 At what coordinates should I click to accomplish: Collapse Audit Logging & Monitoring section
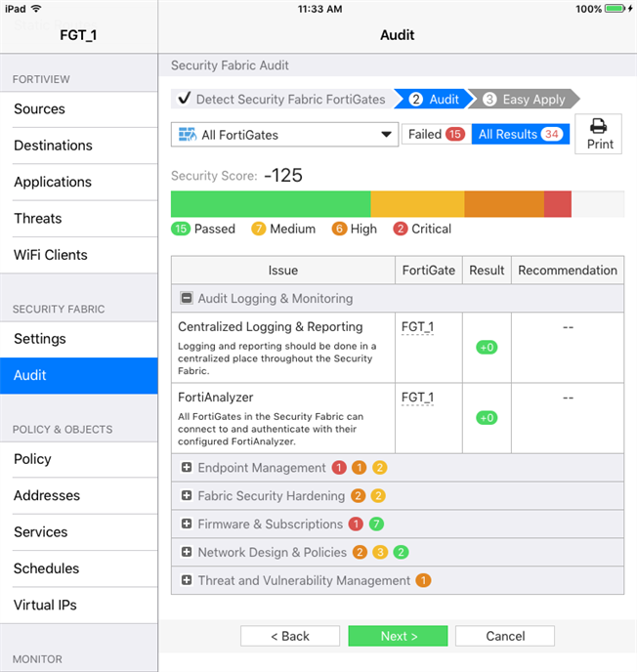(187, 299)
